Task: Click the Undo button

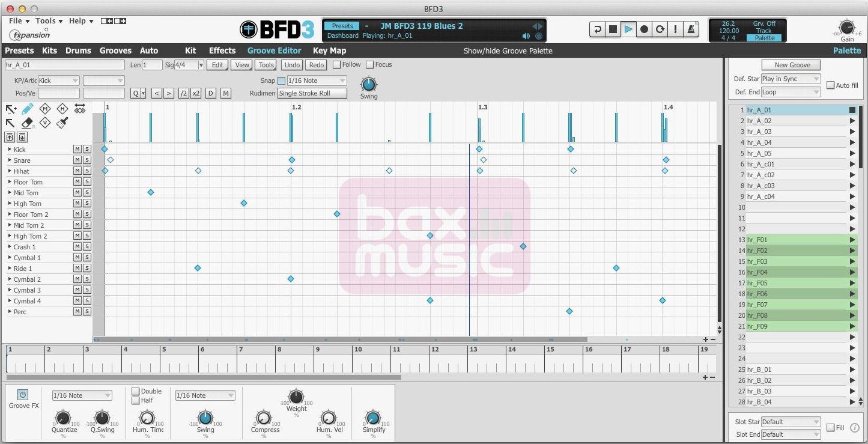Action: [x=292, y=65]
